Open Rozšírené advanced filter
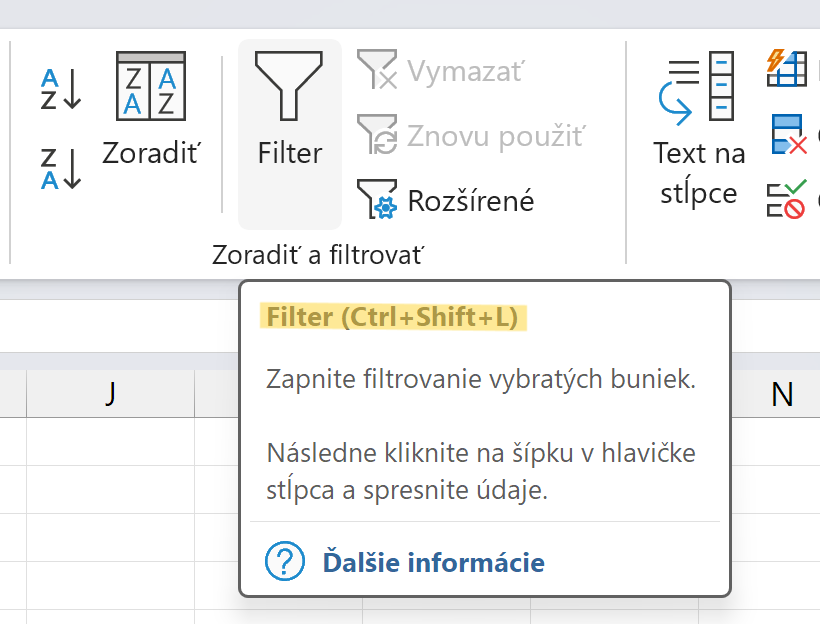This screenshot has width=820, height=624. coord(445,200)
